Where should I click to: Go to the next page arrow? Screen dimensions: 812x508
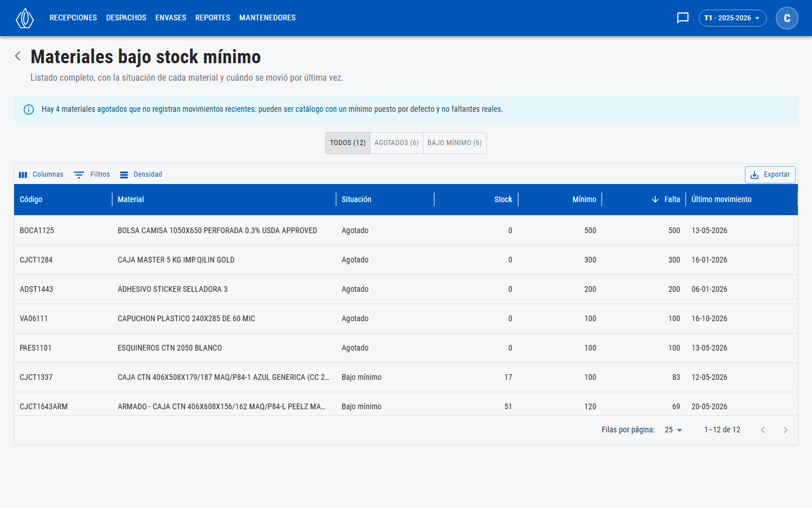(x=785, y=430)
